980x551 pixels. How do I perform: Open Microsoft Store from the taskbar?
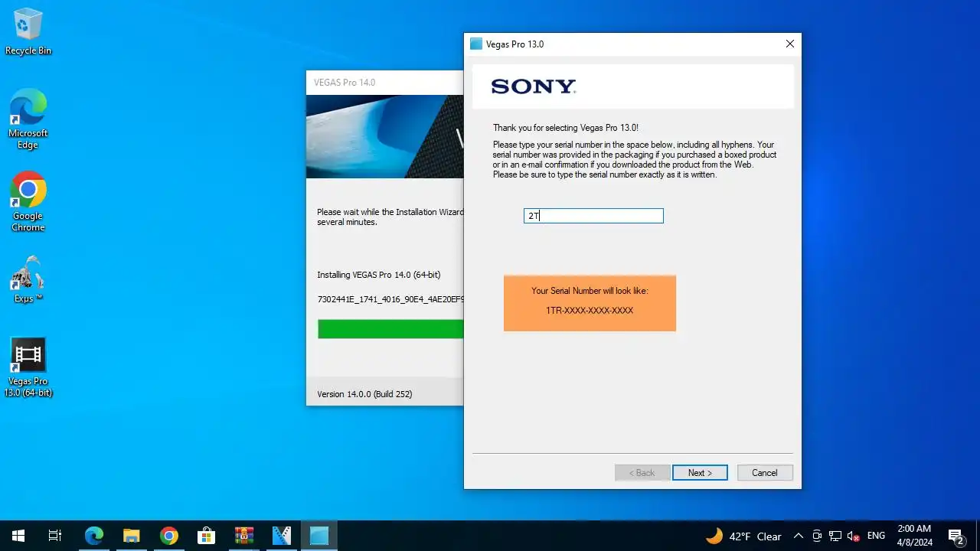pyautogui.click(x=206, y=536)
